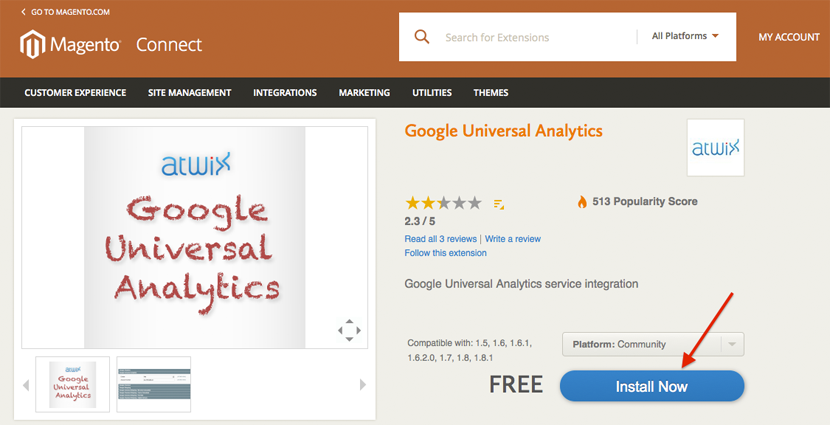Click Follow this extension link
This screenshot has height=425, width=830.
click(445, 253)
